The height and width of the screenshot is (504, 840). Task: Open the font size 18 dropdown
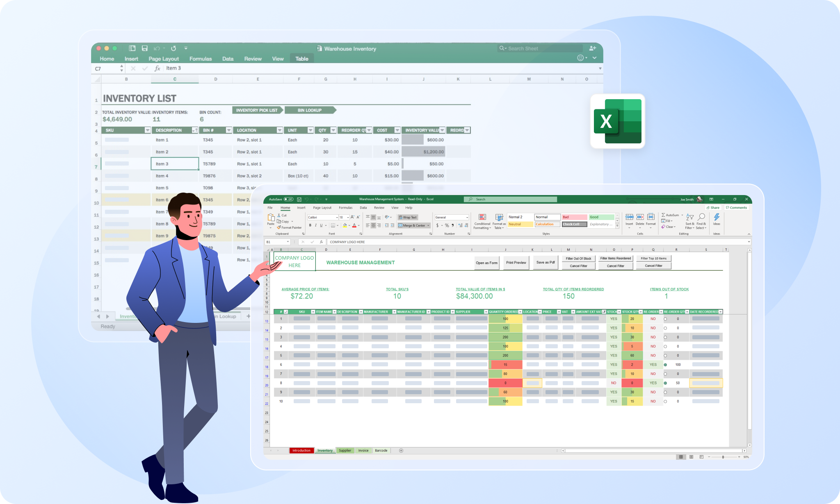pos(348,218)
